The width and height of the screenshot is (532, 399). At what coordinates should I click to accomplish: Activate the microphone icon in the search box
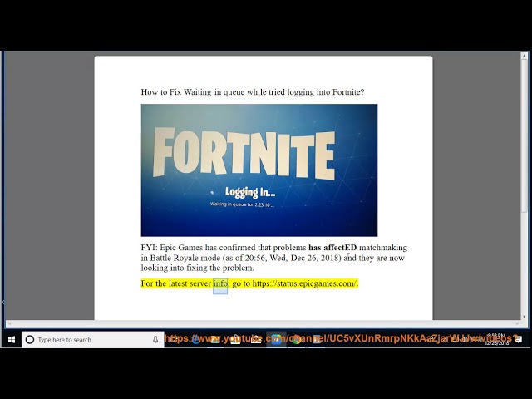tap(155, 340)
